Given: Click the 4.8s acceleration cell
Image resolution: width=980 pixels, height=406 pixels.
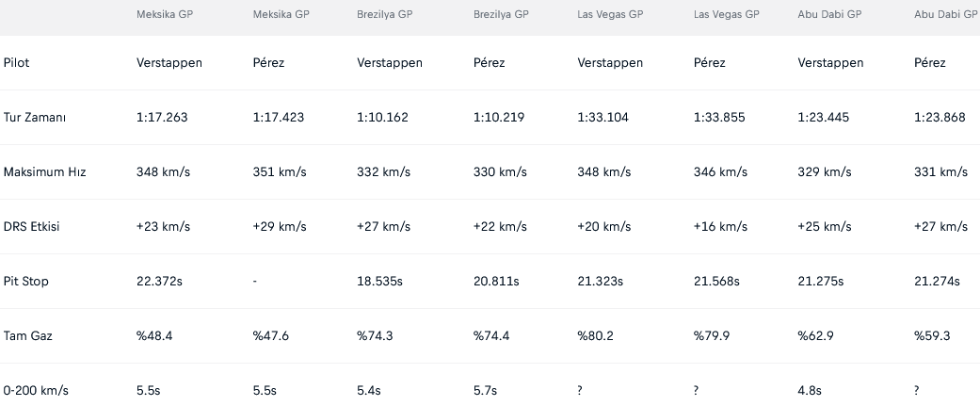Looking at the screenshot, I should tap(811, 391).
